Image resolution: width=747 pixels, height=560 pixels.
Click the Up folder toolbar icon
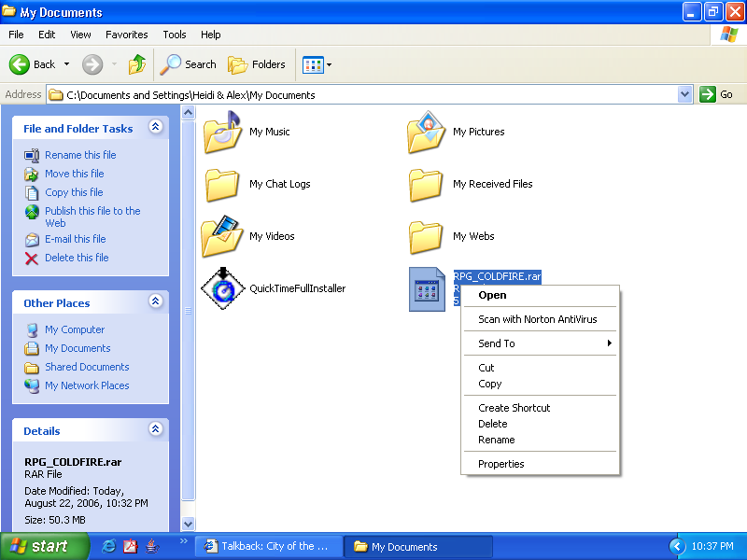click(x=137, y=64)
